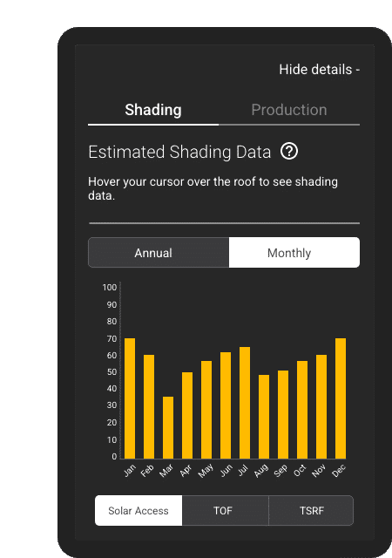Select the May bar in chart
Viewport: 392px width, 558px height.
click(x=206, y=410)
